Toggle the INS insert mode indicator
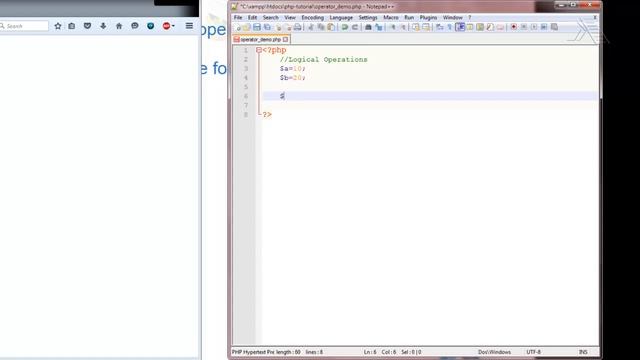640x360 pixels. [x=583, y=352]
